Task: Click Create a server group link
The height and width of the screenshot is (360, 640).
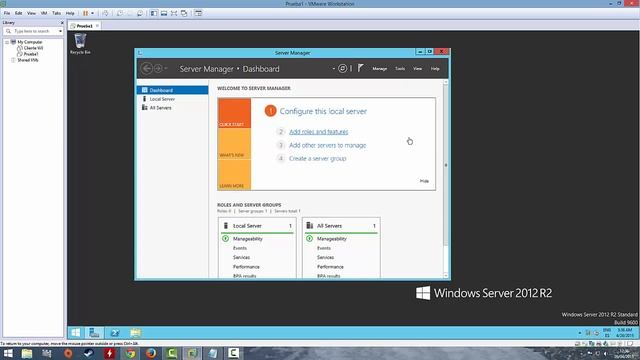Action: tap(318, 158)
